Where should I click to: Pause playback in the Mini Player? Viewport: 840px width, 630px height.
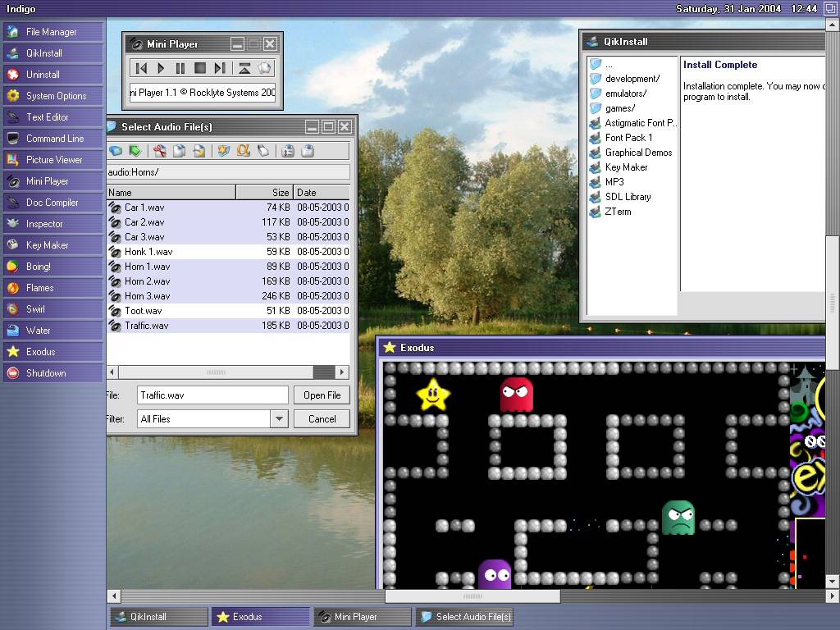(x=180, y=68)
